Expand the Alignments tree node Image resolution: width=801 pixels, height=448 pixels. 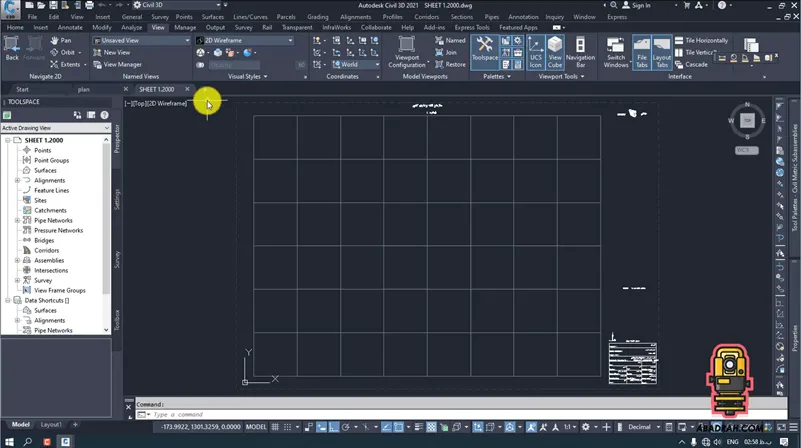18,180
